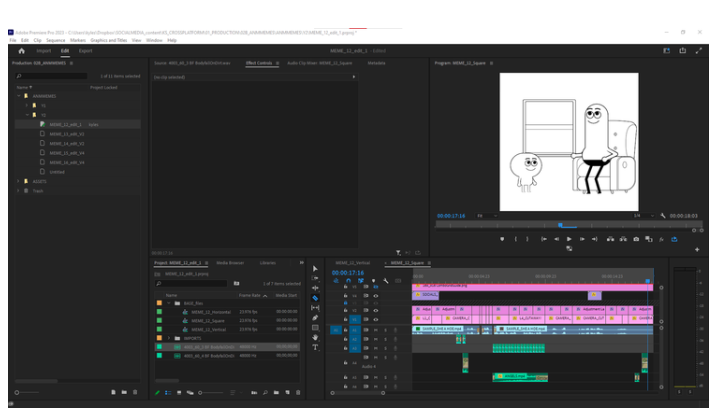The width and height of the screenshot is (715, 413).
Task: Switch Project panel to list view
Action: [168, 392]
